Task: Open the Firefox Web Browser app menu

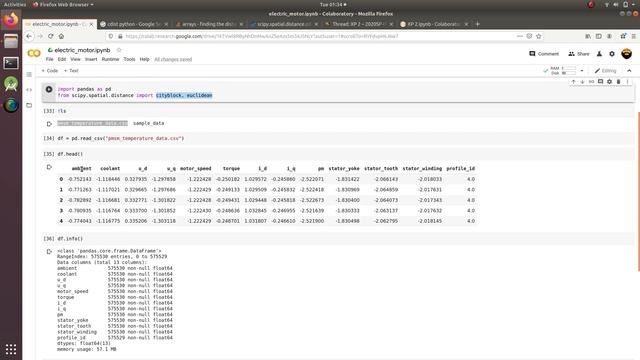Action: 63,4
